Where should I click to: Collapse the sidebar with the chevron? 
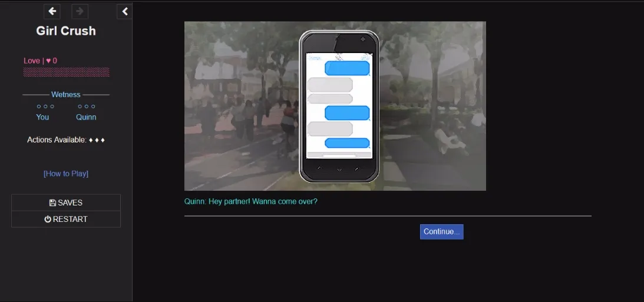click(x=124, y=11)
